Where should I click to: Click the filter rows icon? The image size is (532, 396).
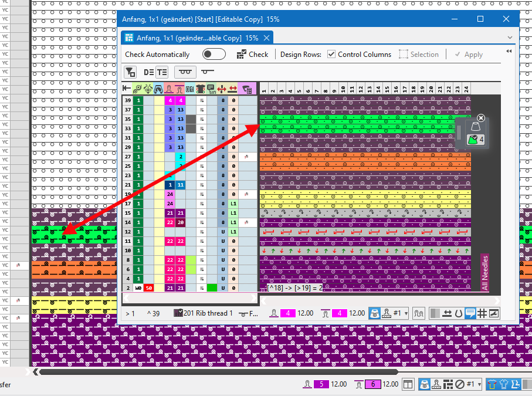130,72
